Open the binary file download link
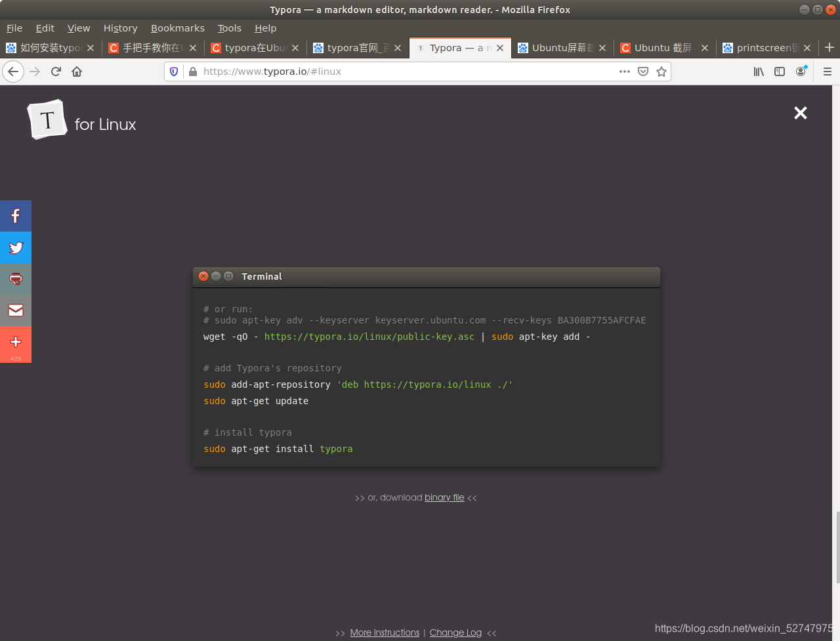The height and width of the screenshot is (641, 840). point(444,497)
